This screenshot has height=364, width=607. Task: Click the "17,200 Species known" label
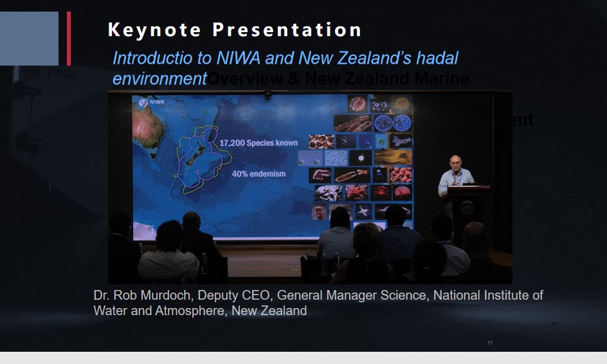(x=258, y=143)
